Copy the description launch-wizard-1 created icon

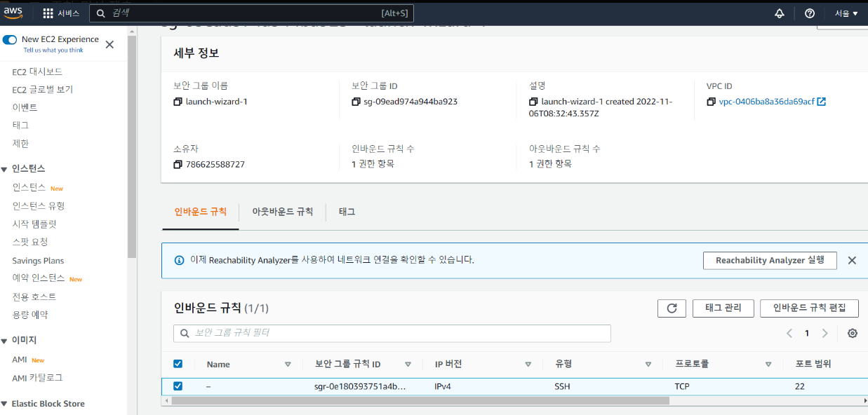[533, 102]
